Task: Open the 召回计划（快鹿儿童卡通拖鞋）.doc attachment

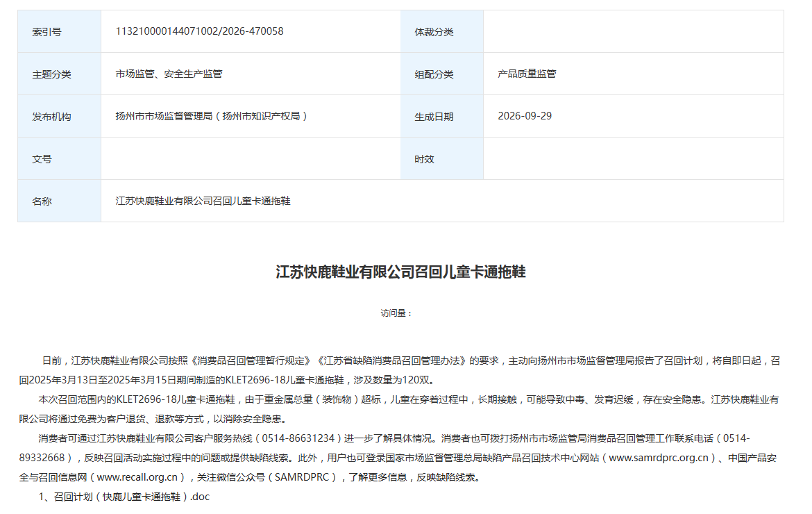Action: (x=132, y=497)
